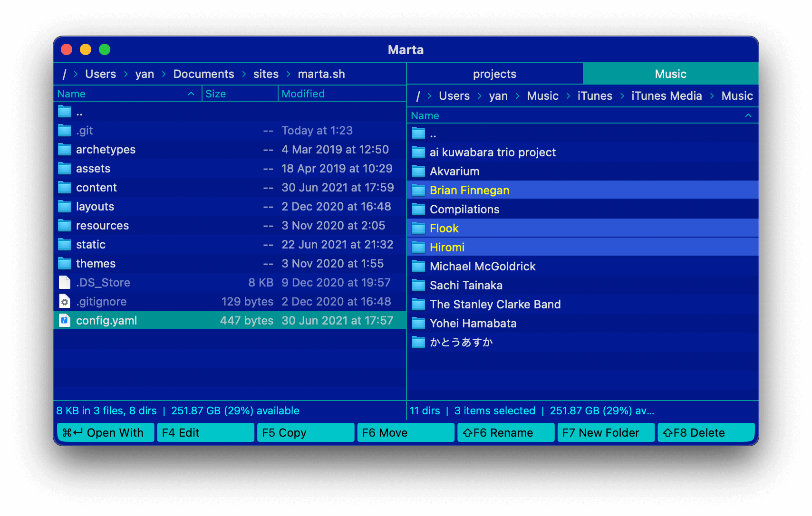Select the archetypes folder name
The image size is (812, 516).
point(106,150)
